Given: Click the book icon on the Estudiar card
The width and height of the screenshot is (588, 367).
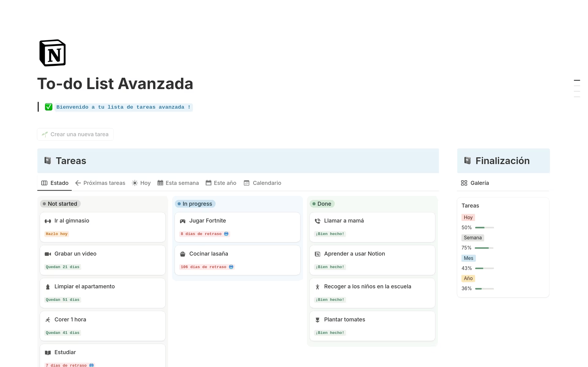Looking at the screenshot, I should pos(48,352).
